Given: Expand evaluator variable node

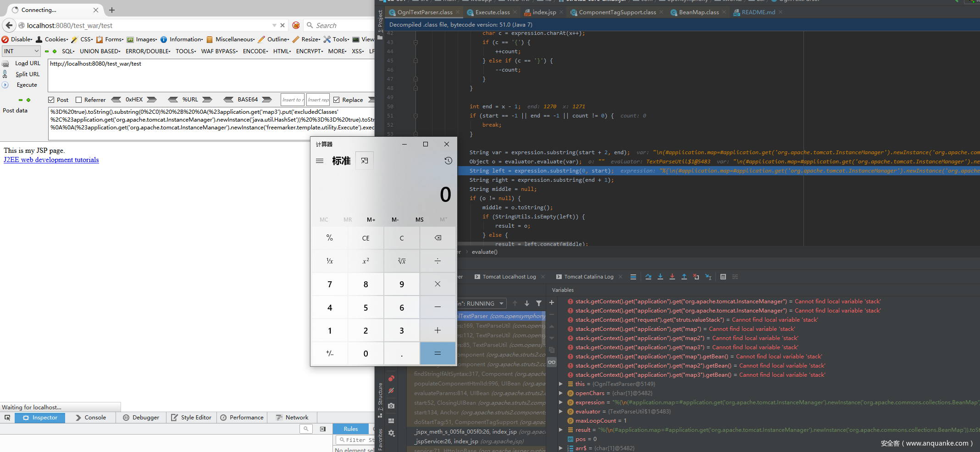Looking at the screenshot, I should (560, 412).
